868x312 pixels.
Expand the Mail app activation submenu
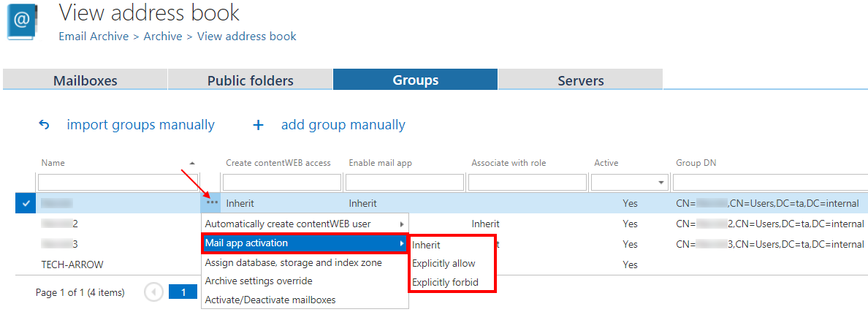304,243
